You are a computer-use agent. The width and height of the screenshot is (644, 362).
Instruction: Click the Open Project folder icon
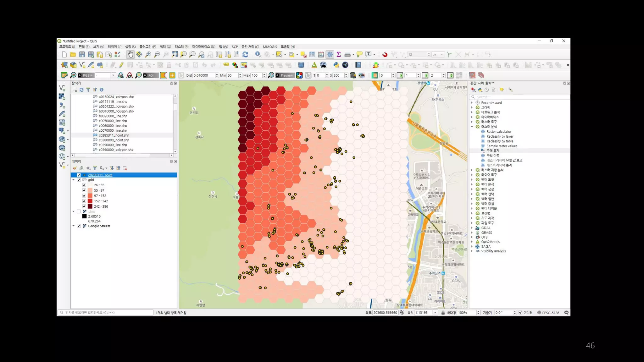(x=73, y=55)
